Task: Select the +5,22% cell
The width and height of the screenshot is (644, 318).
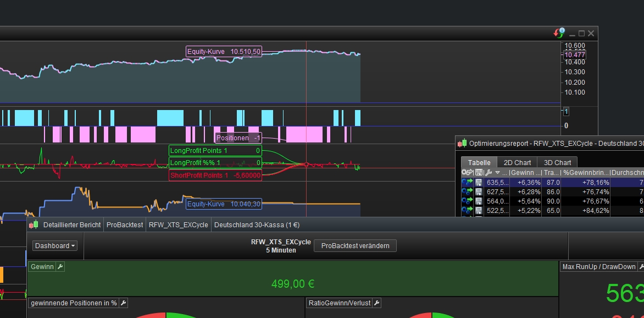Action: pos(526,210)
